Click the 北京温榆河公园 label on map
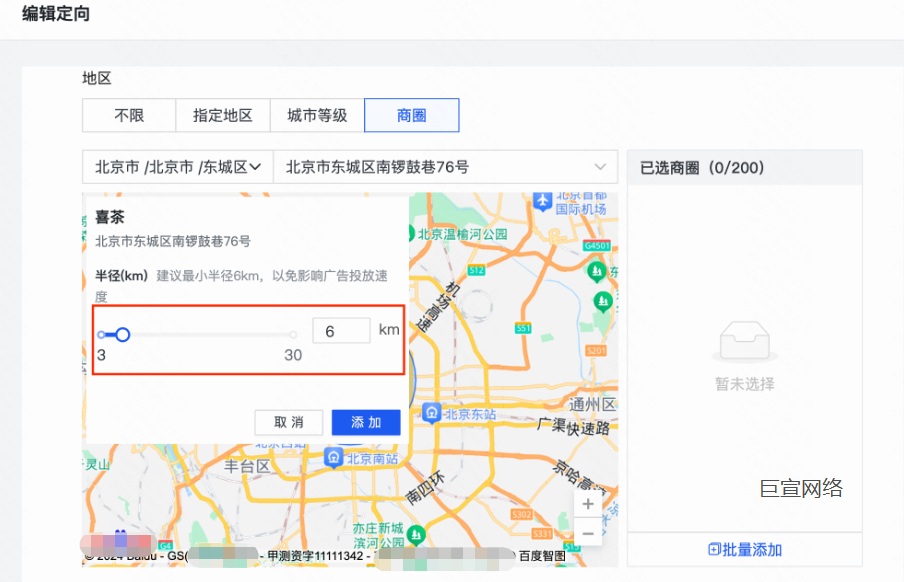Image resolution: width=904 pixels, height=582 pixels. [462, 234]
